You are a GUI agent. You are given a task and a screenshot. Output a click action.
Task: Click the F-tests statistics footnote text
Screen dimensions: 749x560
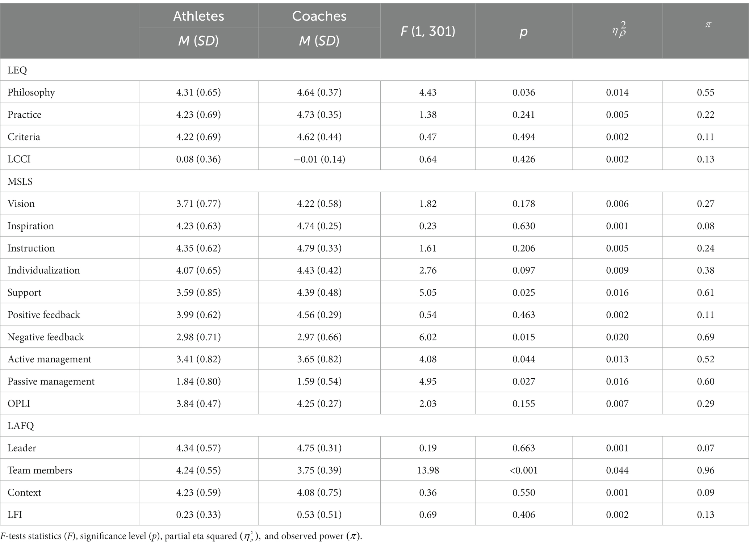181,536
